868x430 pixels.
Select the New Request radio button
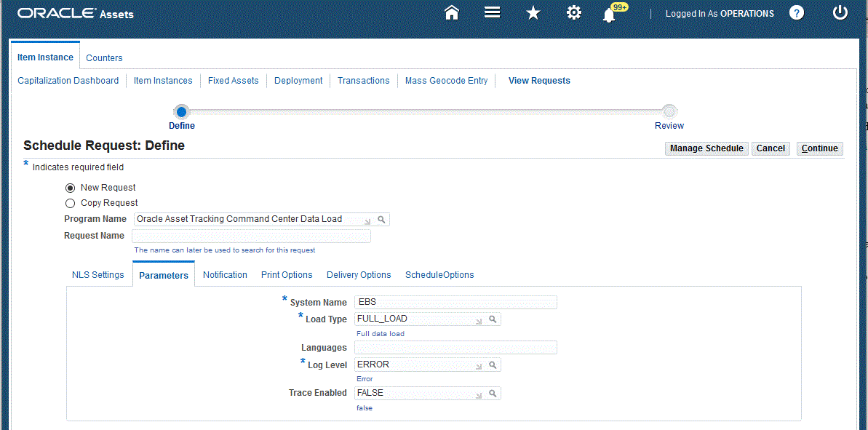(x=70, y=188)
